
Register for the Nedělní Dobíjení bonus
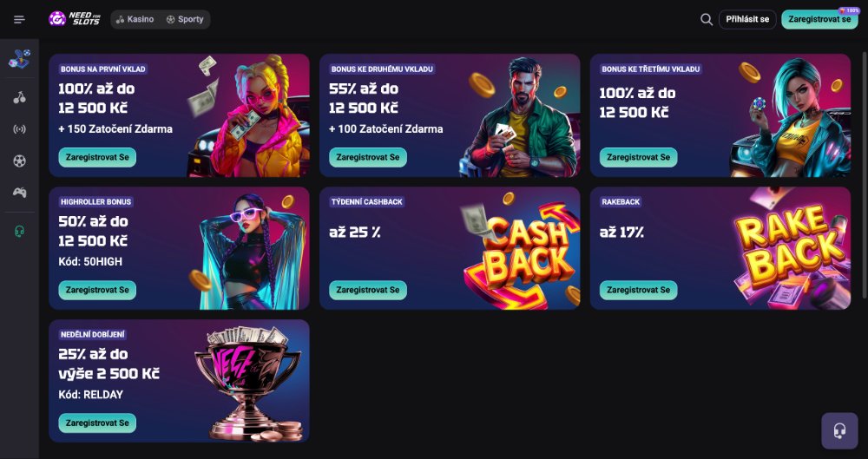(x=98, y=423)
